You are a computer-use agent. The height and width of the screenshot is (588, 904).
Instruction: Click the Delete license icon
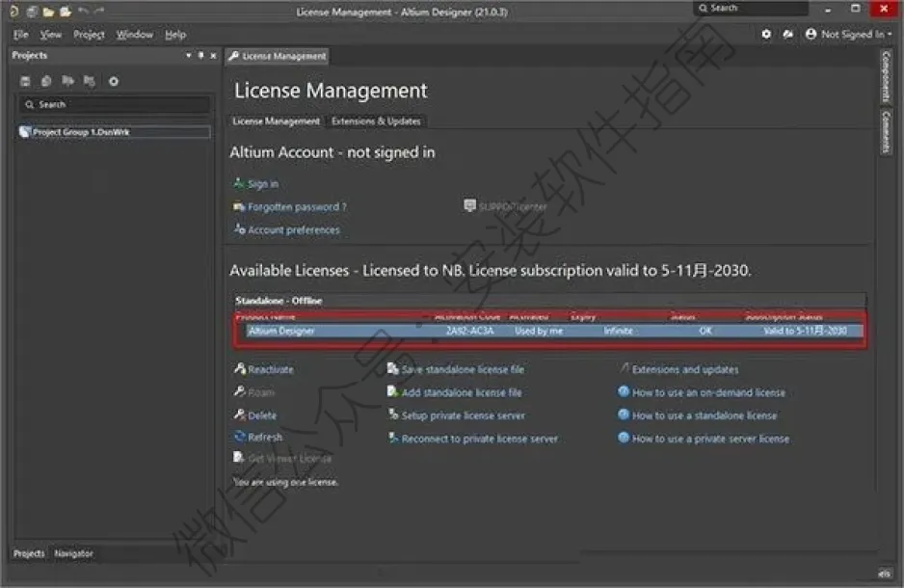pyautogui.click(x=240, y=414)
